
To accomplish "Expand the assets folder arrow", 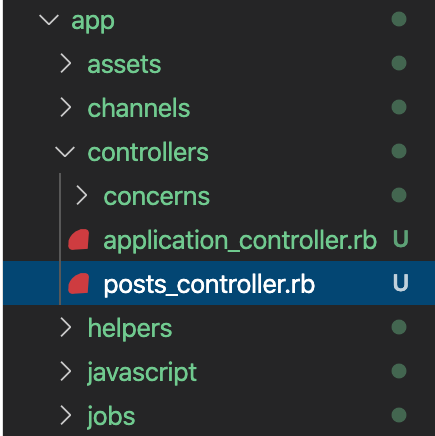I will 66,64.
